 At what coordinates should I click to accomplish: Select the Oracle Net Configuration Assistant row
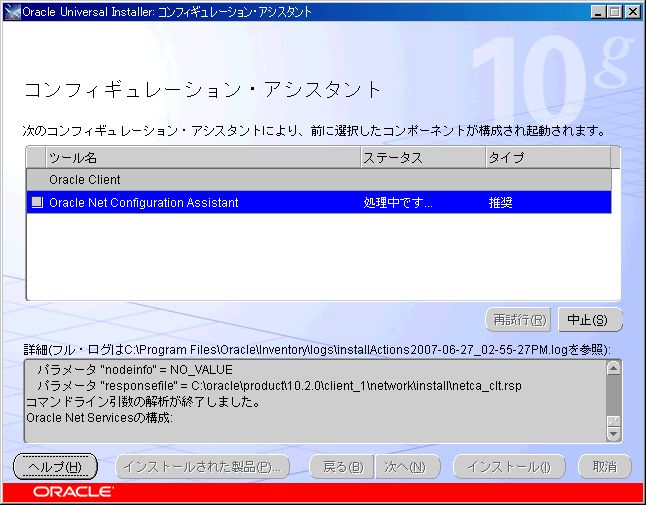319,202
